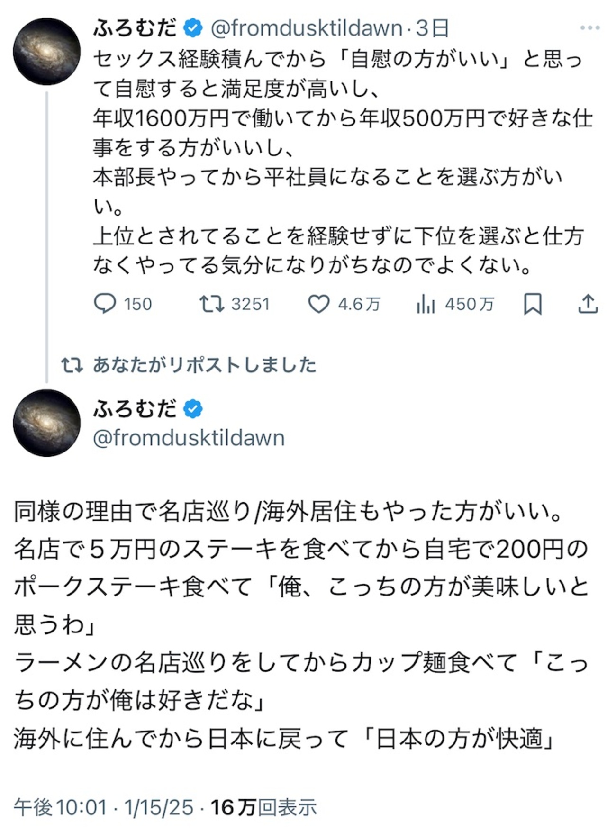
Task: Click ふろむだ display name on top tweet
Action: tap(135, 28)
